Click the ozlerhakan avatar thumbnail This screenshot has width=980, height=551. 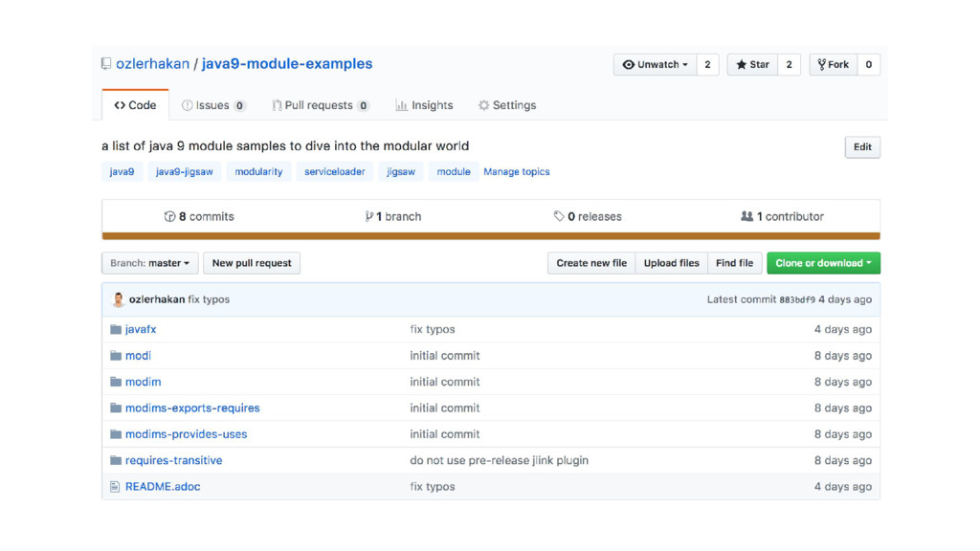(119, 299)
